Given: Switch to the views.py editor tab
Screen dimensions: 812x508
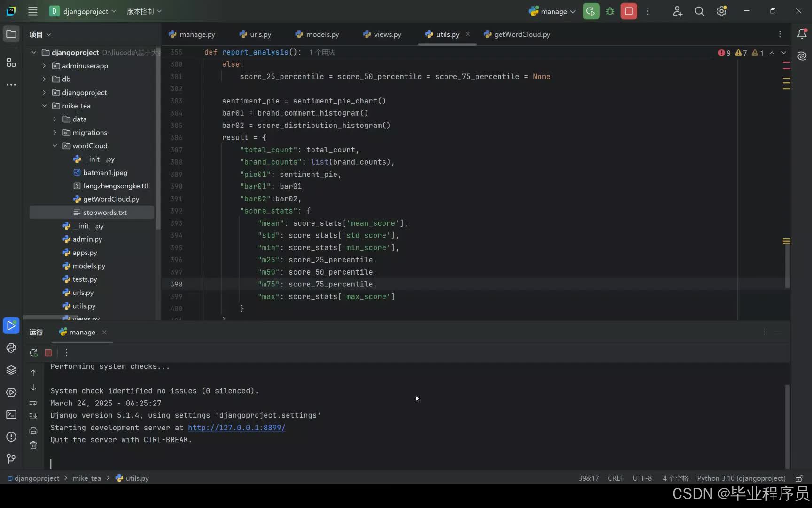Looking at the screenshot, I should (382, 34).
